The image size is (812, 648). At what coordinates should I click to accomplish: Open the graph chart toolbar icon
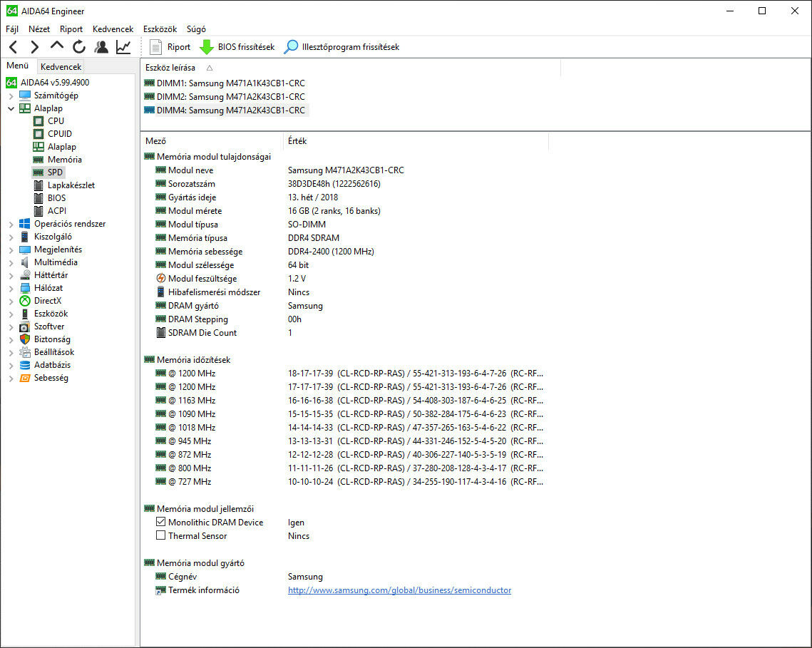pyautogui.click(x=123, y=47)
